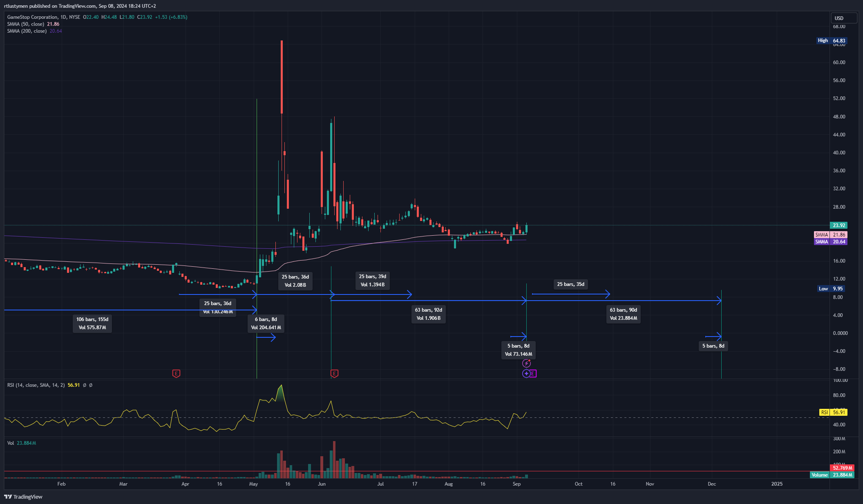Image resolution: width=863 pixels, height=504 pixels.
Task: Select the 6 bars, 8d Vol 204.641M label
Action: pyautogui.click(x=266, y=323)
